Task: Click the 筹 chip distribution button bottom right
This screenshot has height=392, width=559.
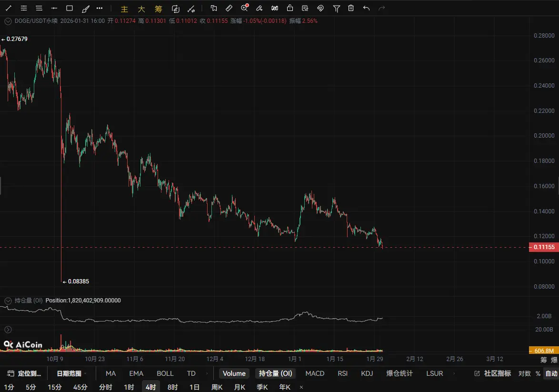Action: tap(544, 360)
